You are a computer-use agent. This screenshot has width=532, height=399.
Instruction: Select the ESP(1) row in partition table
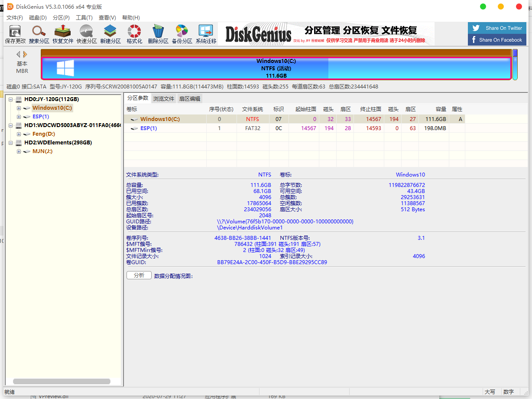295,128
